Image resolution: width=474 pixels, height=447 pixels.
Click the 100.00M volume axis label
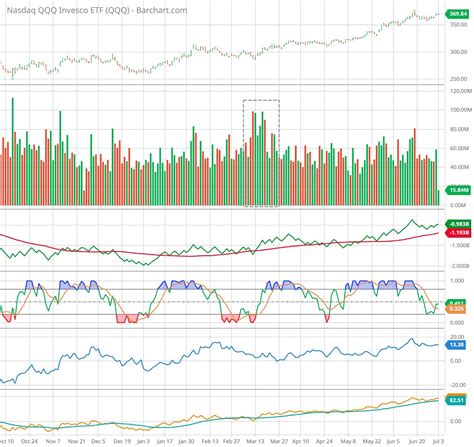pos(461,110)
